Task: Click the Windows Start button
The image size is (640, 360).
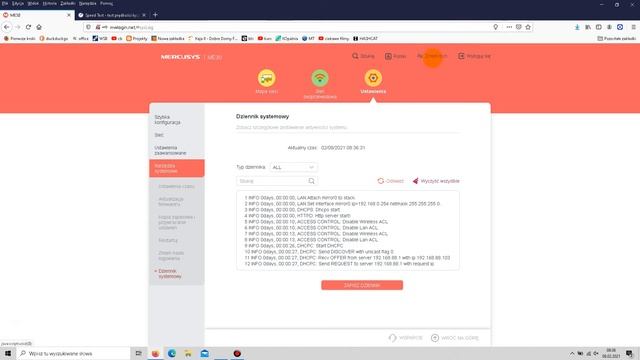Action: 8,353
